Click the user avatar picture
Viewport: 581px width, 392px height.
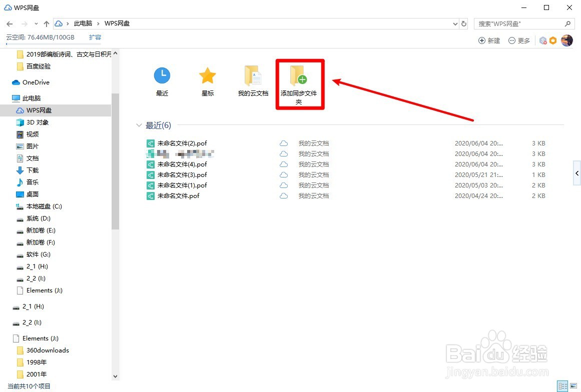click(x=567, y=40)
